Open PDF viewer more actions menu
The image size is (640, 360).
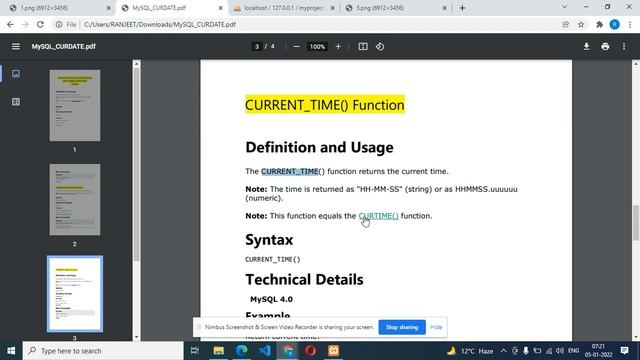point(624,47)
